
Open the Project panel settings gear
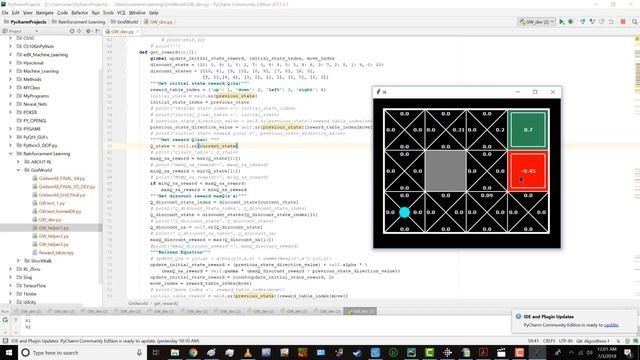click(x=88, y=31)
